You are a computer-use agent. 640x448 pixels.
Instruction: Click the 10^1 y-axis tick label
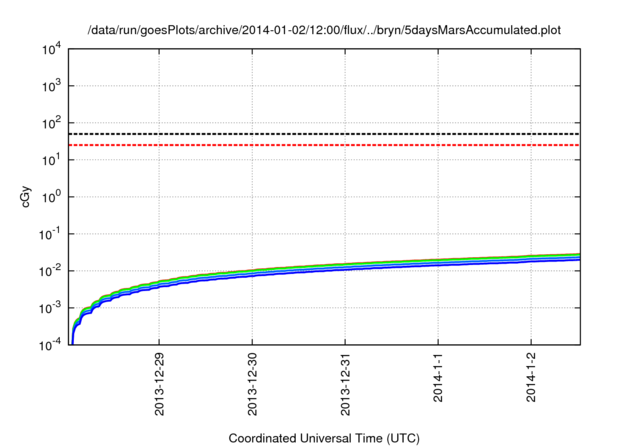tap(51, 160)
